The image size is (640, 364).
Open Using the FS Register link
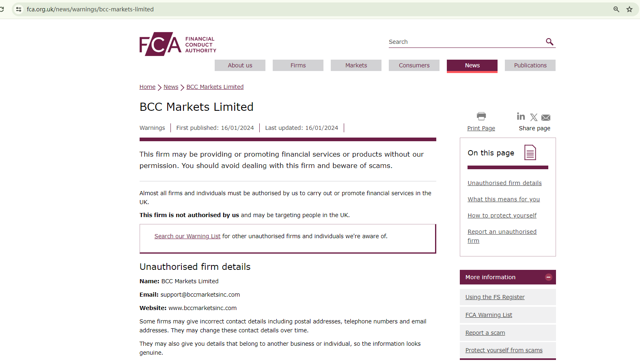[x=495, y=297]
